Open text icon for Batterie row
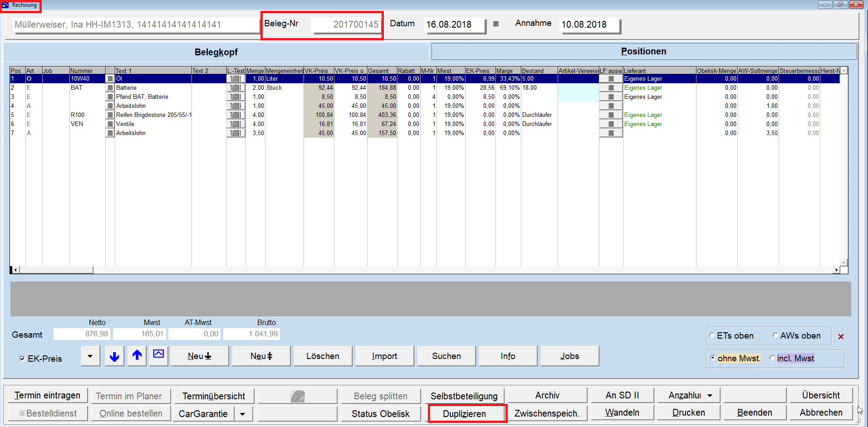The width and height of the screenshot is (868, 427). tap(110, 88)
